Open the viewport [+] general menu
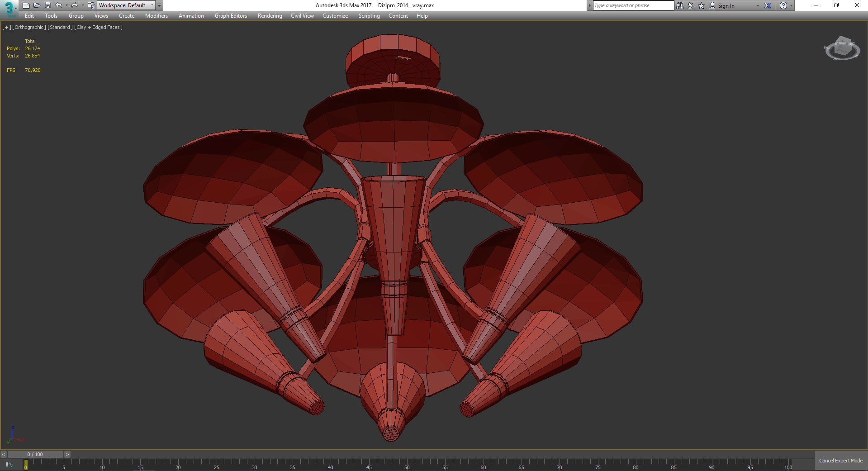 point(6,27)
